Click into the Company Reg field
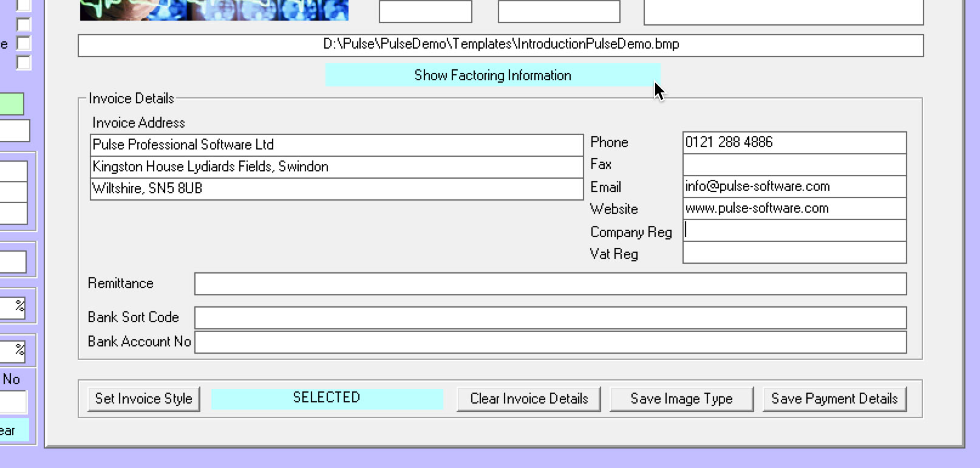This screenshot has width=980, height=468. (x=794, y=230)
